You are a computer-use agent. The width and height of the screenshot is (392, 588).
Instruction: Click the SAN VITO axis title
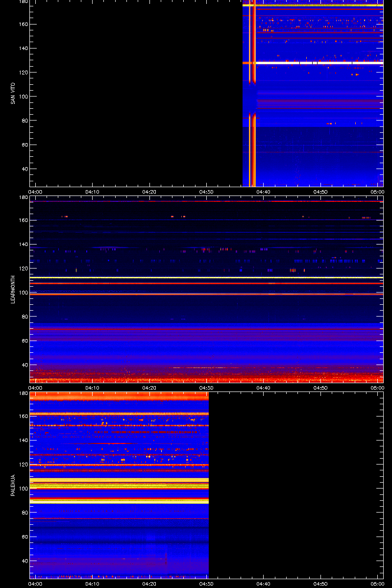click(x=13, y=93)
